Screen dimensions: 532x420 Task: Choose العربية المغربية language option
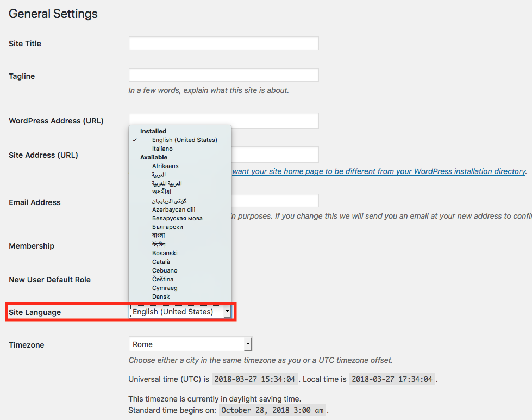click(167, 183)
